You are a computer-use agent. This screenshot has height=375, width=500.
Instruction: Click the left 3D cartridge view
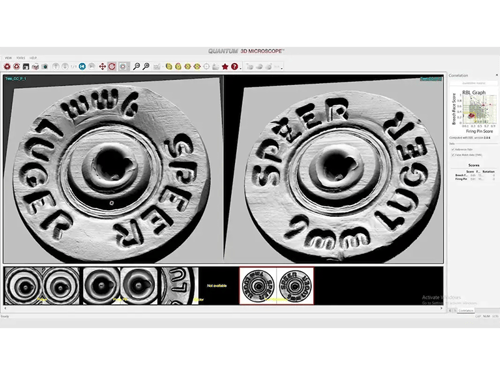tap(113, 169)
